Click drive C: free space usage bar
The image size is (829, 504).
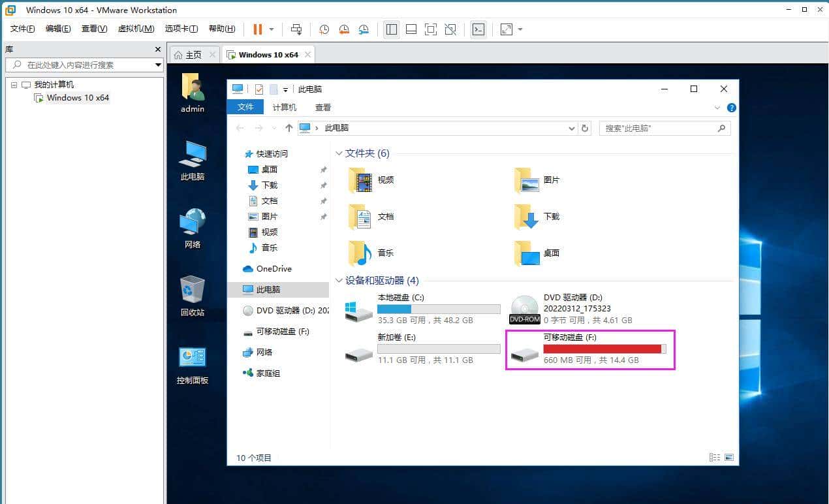coord(439,307)
